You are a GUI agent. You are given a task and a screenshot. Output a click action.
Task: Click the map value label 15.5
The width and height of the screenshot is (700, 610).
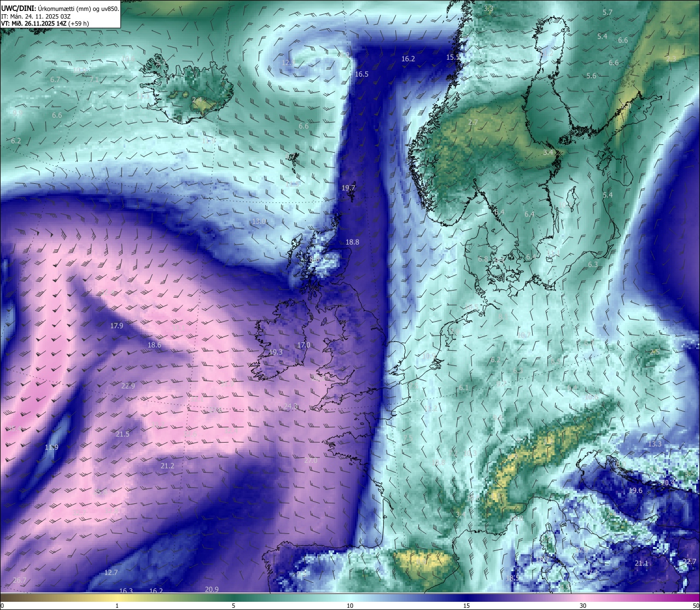[x=453, y=57]
